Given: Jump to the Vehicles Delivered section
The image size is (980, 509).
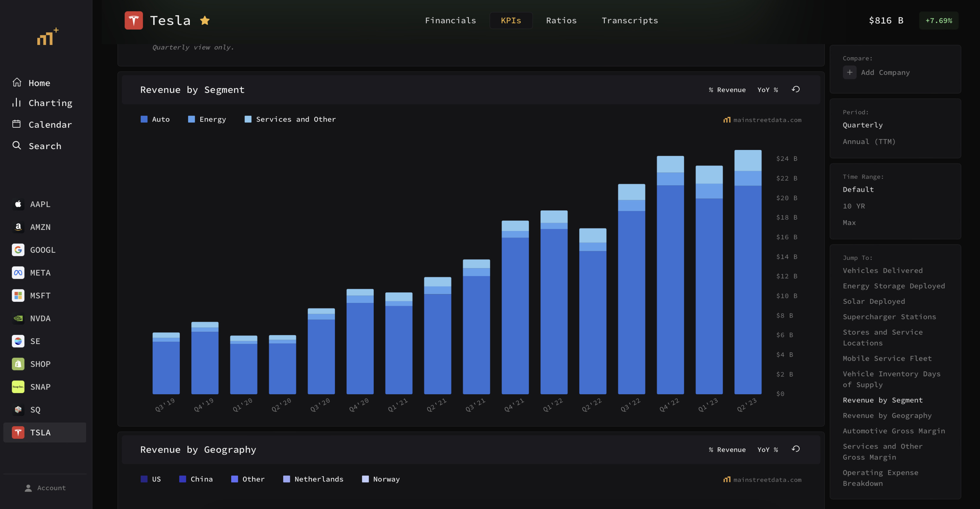Looking at the screenshot, I should coord(883,270).
